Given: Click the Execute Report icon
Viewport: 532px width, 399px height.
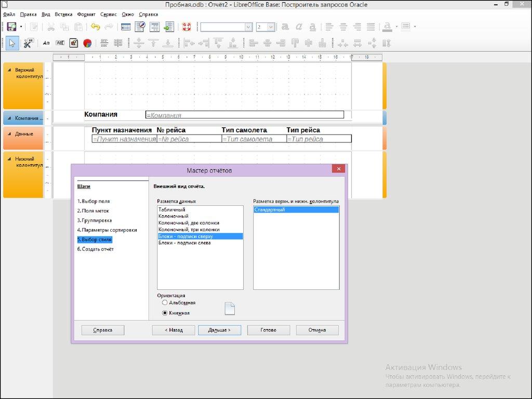Looking at the screenshot, I should pos(168,26).
